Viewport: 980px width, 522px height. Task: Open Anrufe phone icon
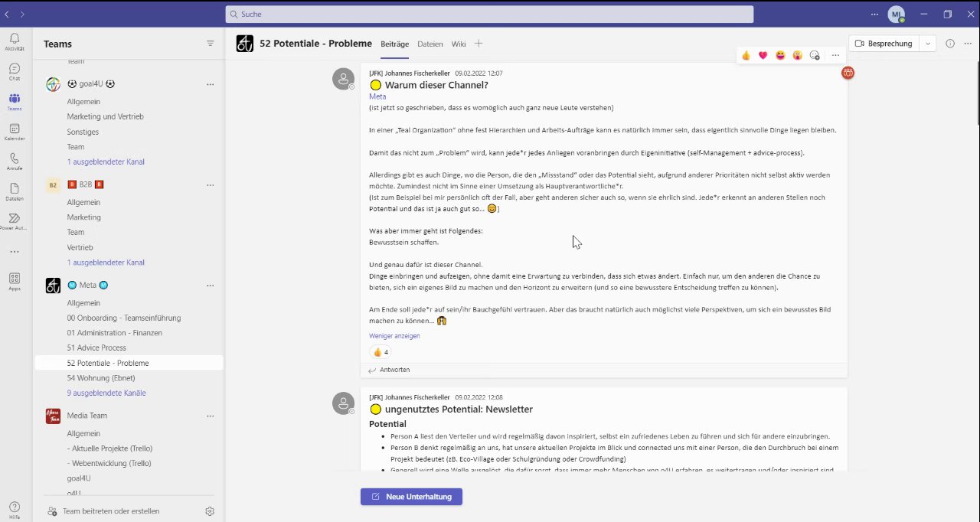(x=15, y=159)
